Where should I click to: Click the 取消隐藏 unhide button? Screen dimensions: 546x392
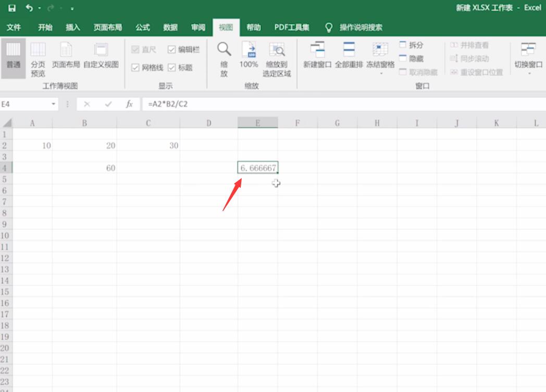click(418, 72)
